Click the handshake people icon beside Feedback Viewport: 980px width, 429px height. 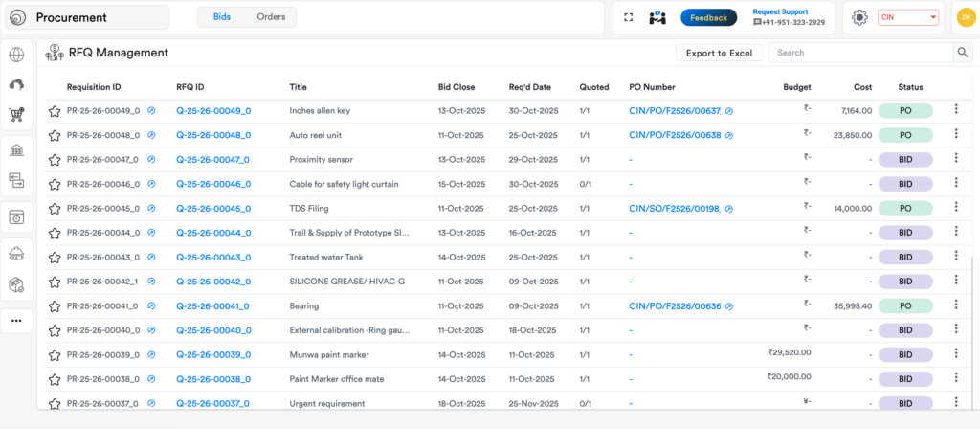tap(657, 17)
